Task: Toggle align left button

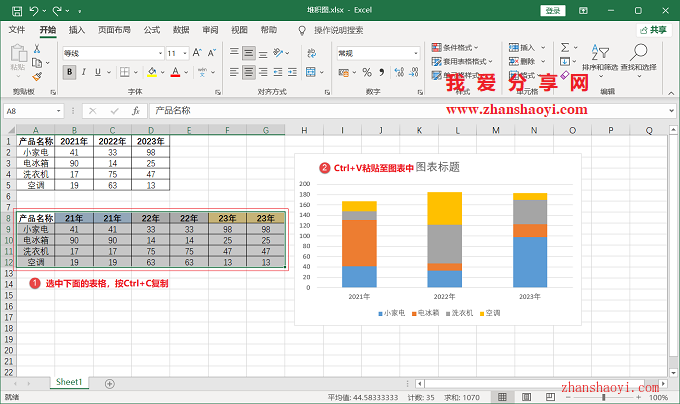Action: click(x=234, y=72)
